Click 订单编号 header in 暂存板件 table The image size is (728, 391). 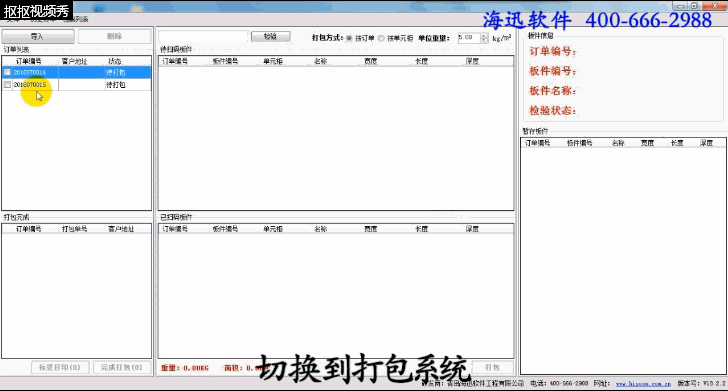click(538, 143)
